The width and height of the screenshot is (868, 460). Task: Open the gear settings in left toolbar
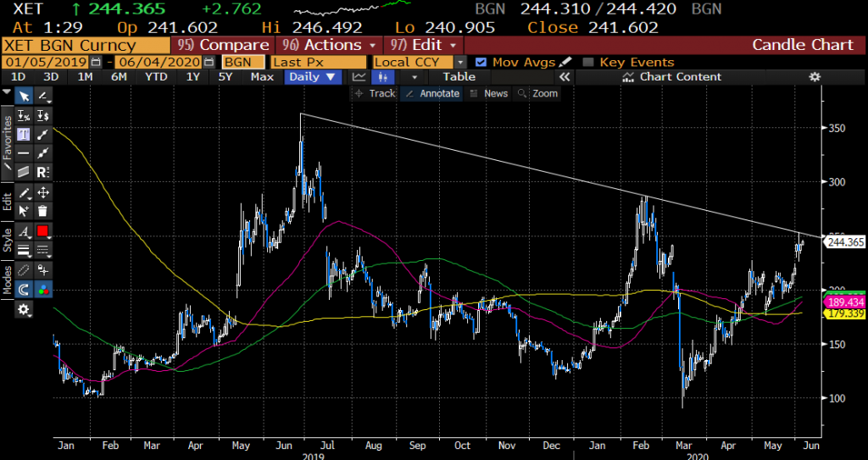(23, 309)
